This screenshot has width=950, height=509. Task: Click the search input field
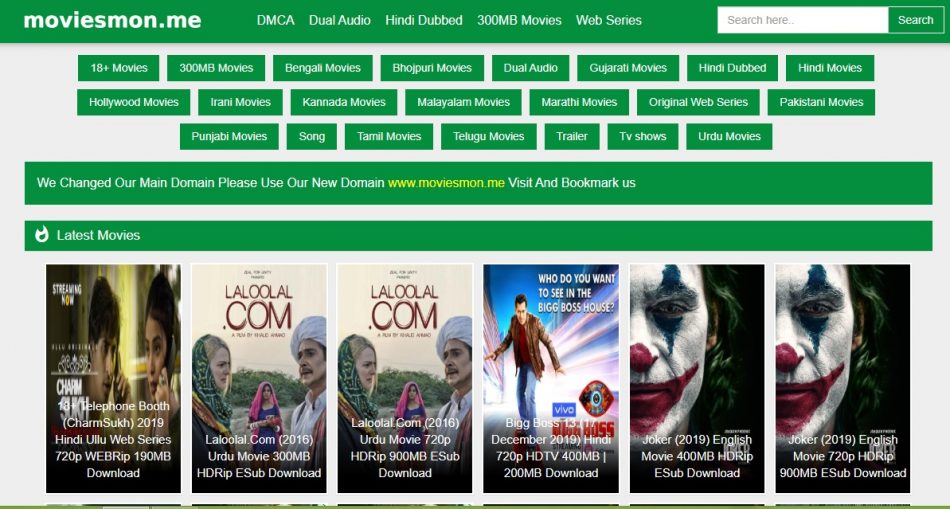tap(802, 20)
